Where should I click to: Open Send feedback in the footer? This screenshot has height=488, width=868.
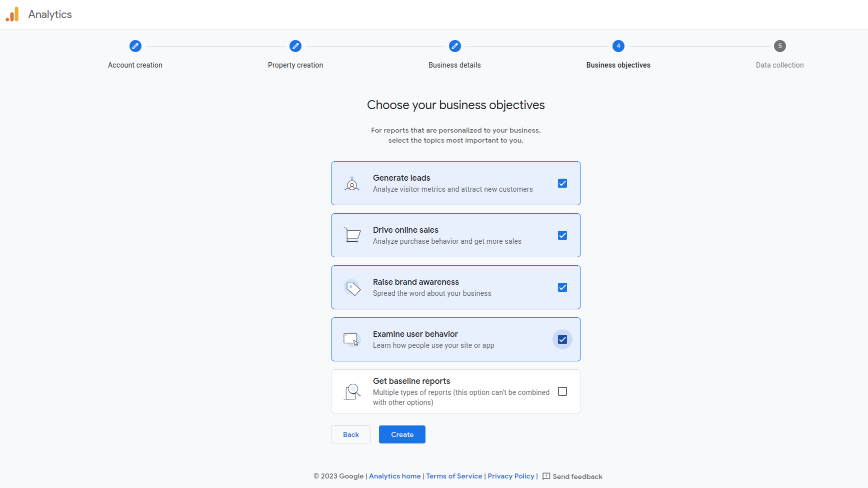coord(572,476)
